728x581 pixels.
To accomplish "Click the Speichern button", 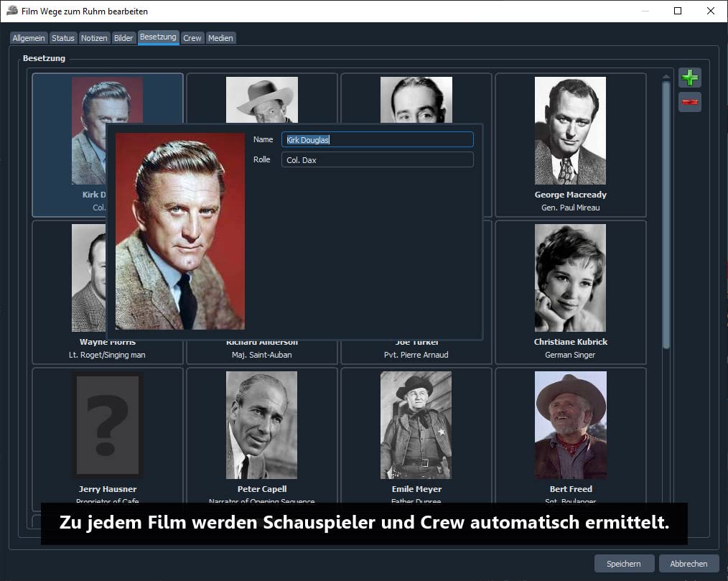I will 623,563.
